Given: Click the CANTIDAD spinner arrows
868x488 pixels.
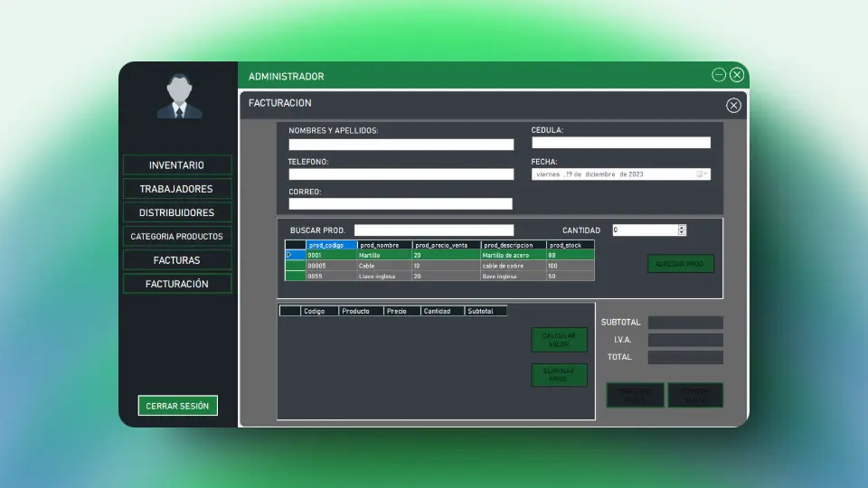Looking at the screenshot, I should tap(682, 230).
